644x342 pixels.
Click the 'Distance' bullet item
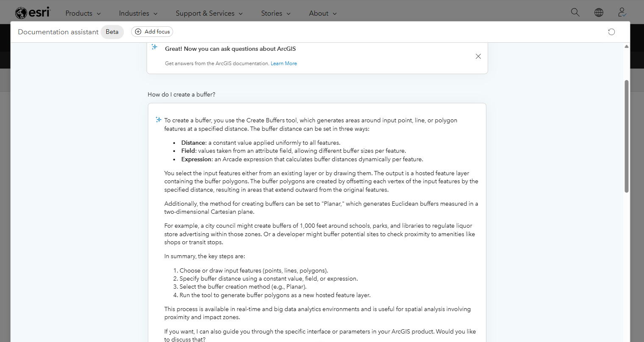pyautogui.click(x=261, y=143)
